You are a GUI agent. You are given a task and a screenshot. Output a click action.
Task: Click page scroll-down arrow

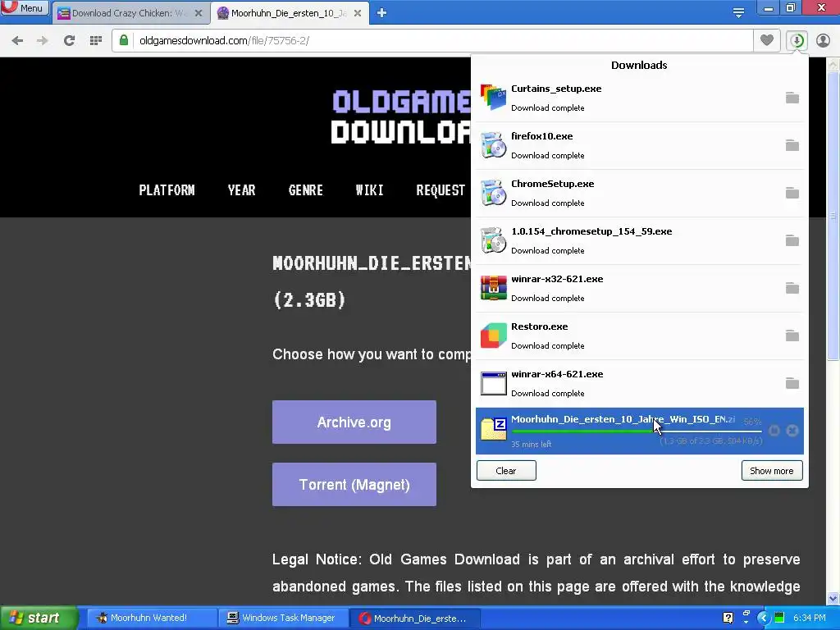tap(833, 598)
